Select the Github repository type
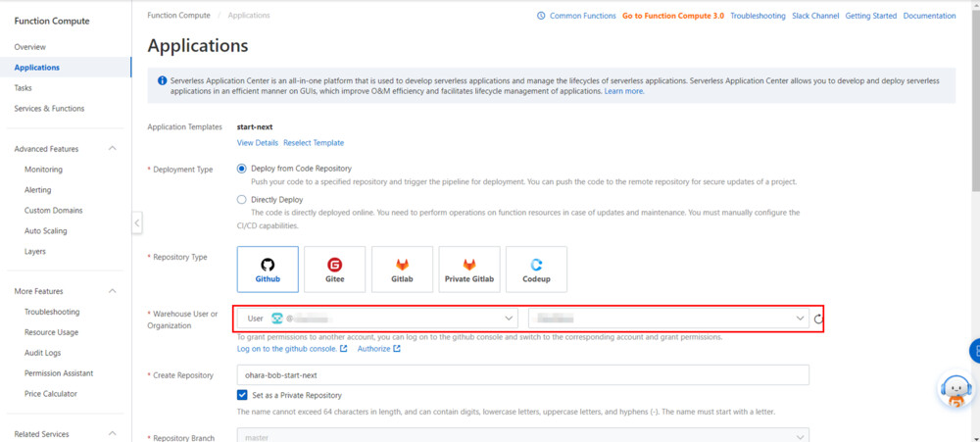Screen dimensions: 980x442 tap(268, 269)
